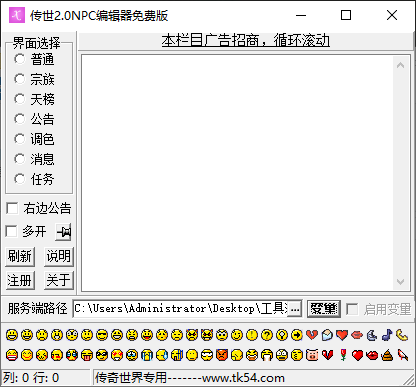Insert the pig face emoticon
416x387 pixels.
point(312,355)
